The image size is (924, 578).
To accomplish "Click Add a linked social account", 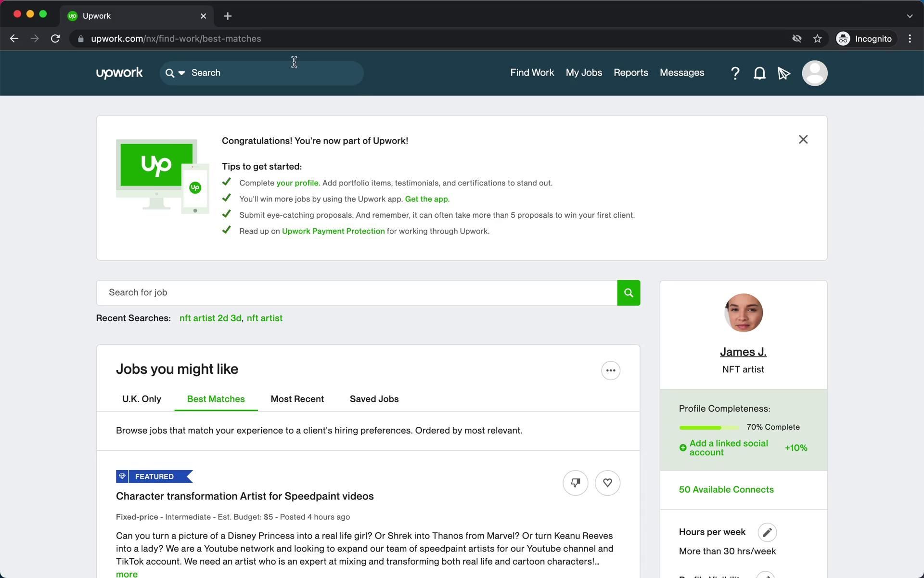I will [728, 447].
